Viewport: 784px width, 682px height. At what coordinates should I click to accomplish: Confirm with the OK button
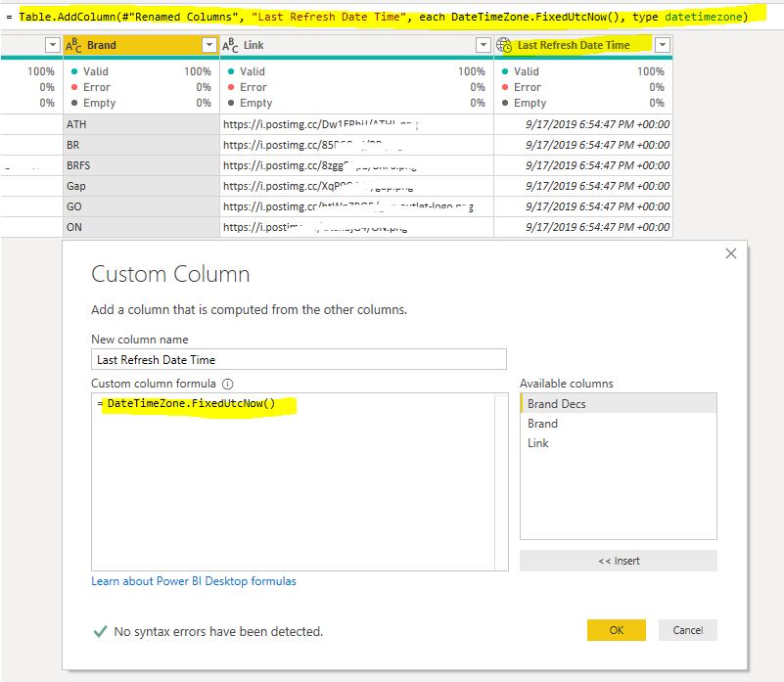click(x=617, y=630)
